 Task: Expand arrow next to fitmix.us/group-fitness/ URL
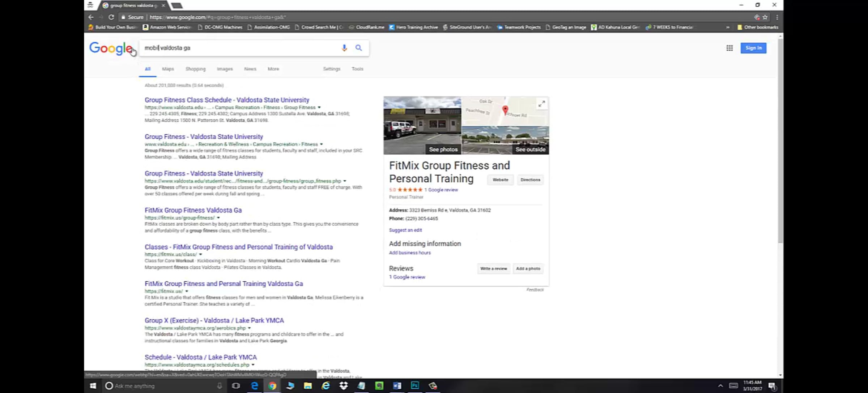218,218
